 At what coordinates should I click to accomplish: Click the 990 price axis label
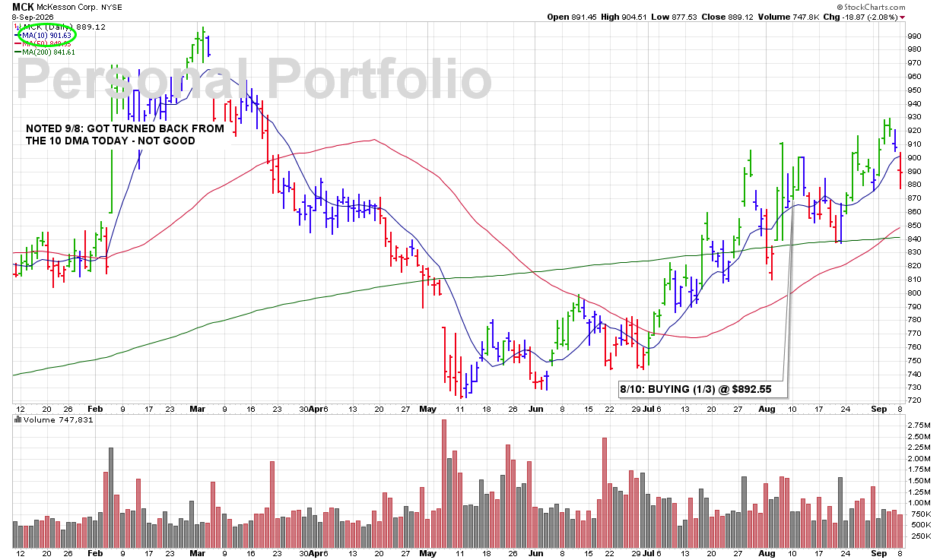click(x=914, y=36)
